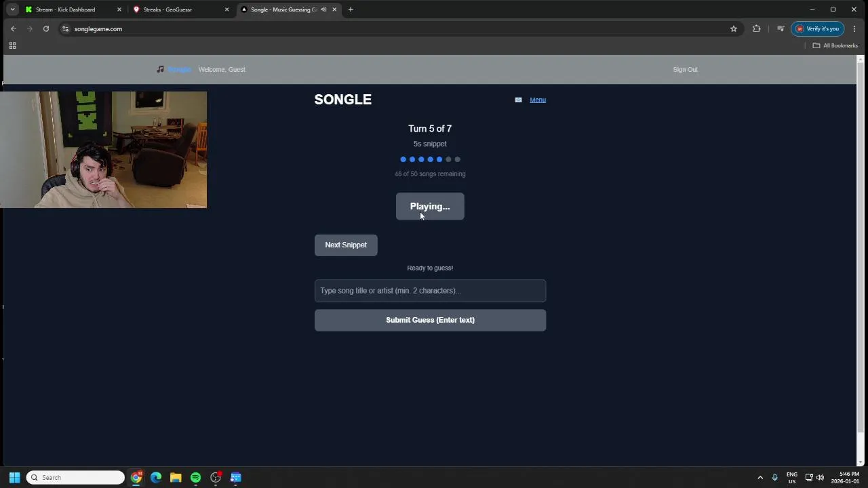Open the Extensions puzzle icon
Viewport: 868px width, 488px height.
757,28
